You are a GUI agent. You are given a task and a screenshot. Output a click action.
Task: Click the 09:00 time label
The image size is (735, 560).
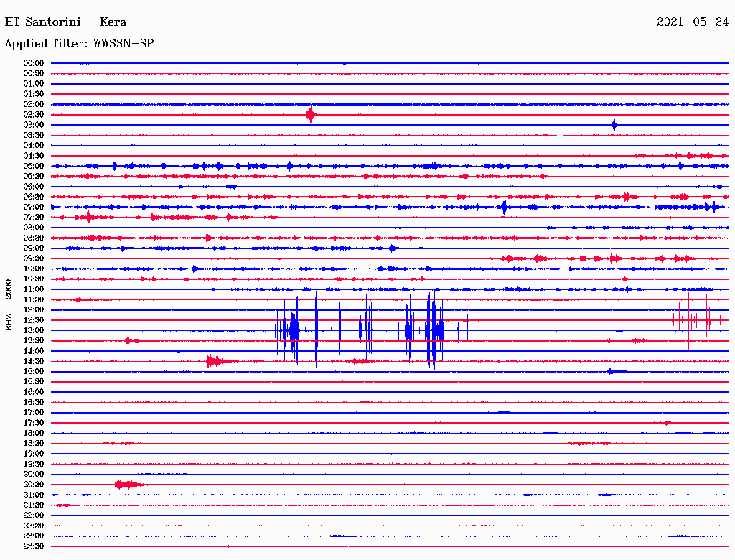[x=34, y=248]
